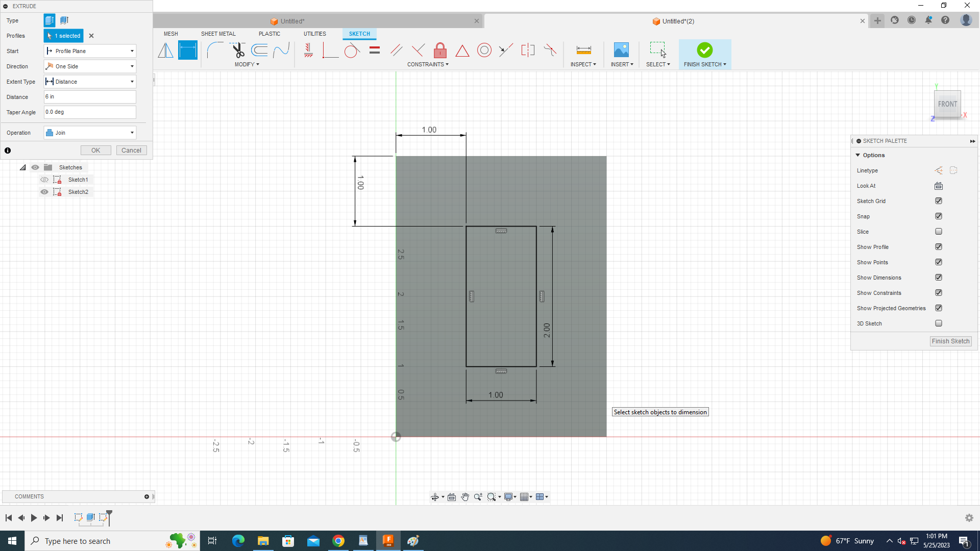Click the Finish Sketch green checkmark
Image resolution: width=980 pixels, height=551 pixels.
tap(704, 50)
